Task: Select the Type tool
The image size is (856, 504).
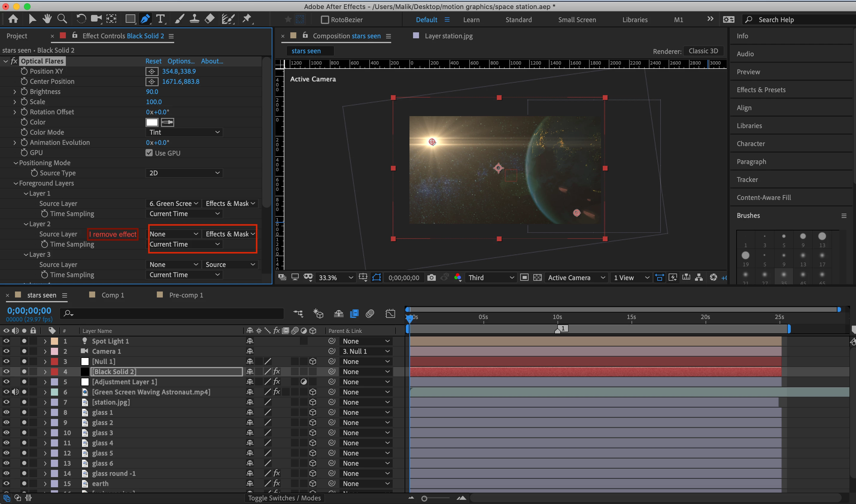Action: (x=160, y=19)
